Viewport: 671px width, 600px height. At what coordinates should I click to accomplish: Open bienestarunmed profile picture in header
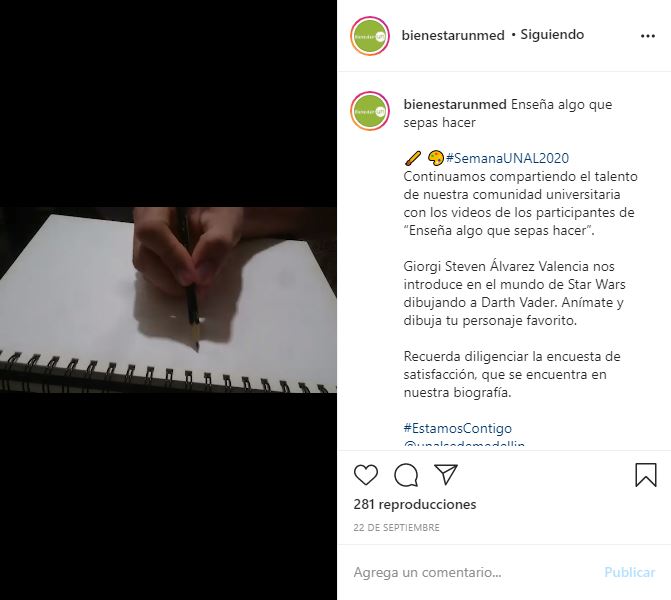[x=370, y=36]
